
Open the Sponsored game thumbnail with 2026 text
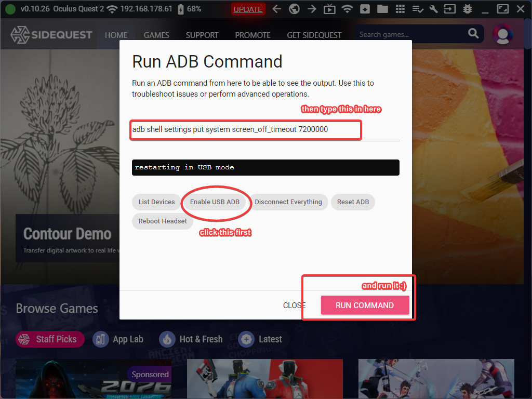click(x=94, y=379)
